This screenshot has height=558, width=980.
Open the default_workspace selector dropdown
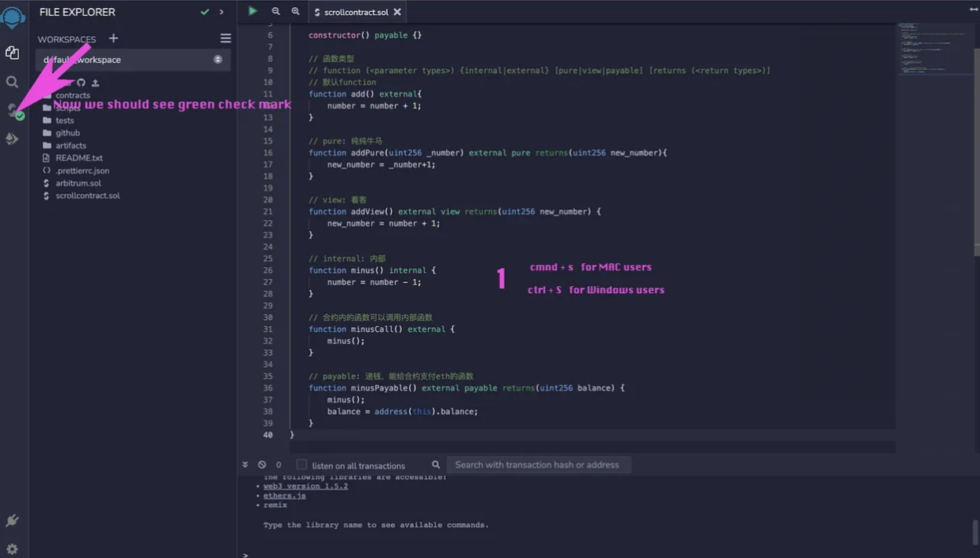pyautogui.click(x=133, y=60)
